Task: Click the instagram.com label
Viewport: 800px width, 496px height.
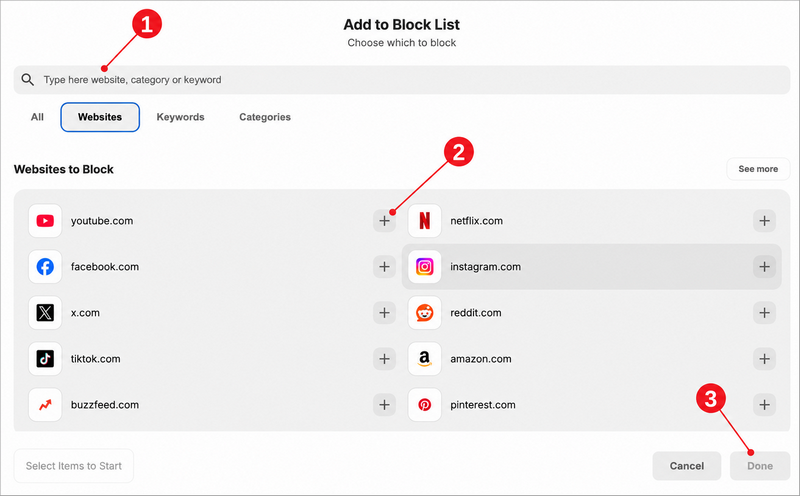Action: coord(485,267)
